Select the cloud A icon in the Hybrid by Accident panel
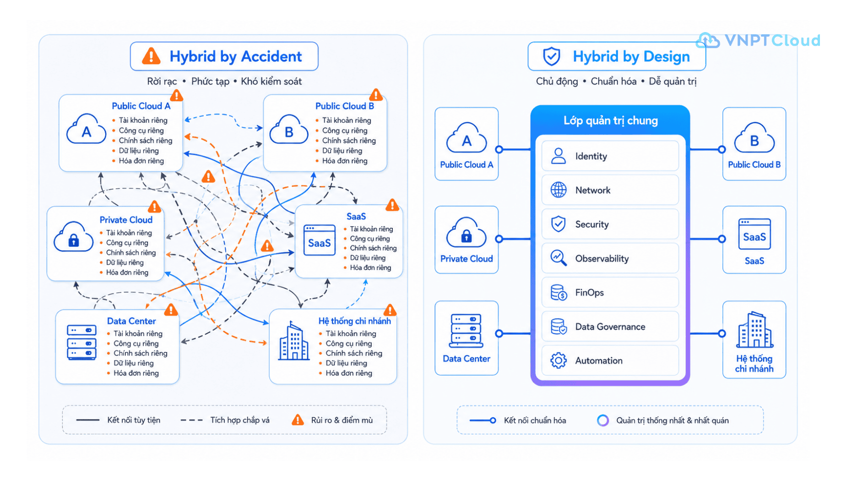The height and width of the screenshot is (481, 868). pos(86,130)
